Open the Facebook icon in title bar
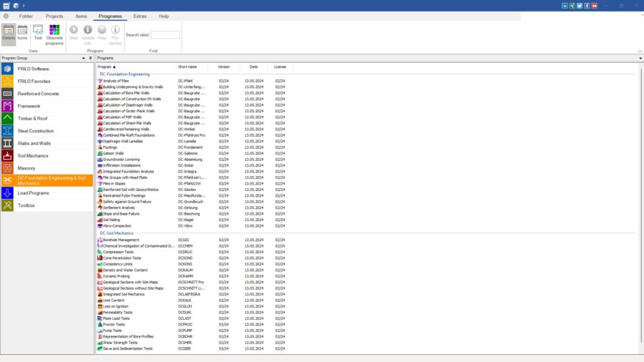This screenshot has width=644, height=362. [587, 6]
